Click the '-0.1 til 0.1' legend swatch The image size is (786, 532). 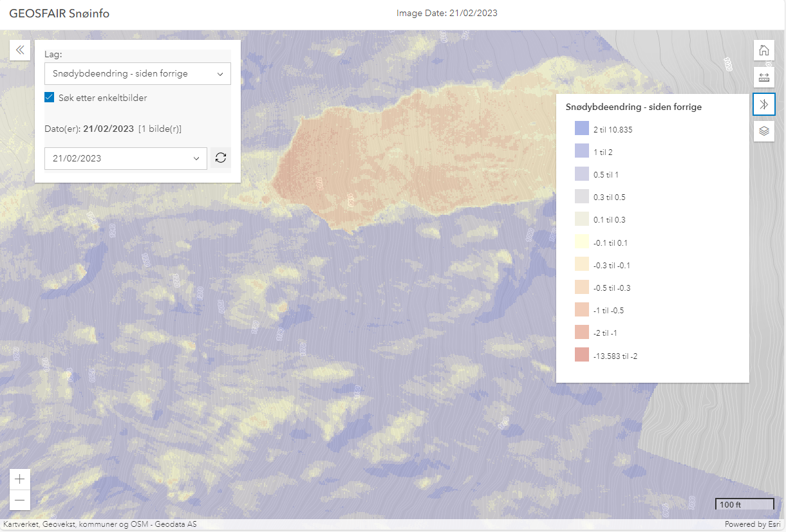pos(582,243)
